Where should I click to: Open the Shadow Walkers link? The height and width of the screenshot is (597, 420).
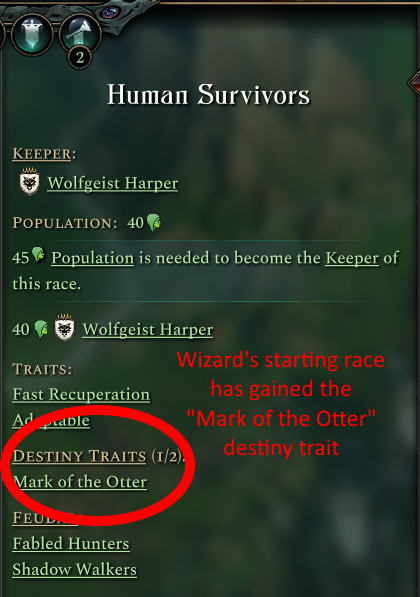pos(75,570)
